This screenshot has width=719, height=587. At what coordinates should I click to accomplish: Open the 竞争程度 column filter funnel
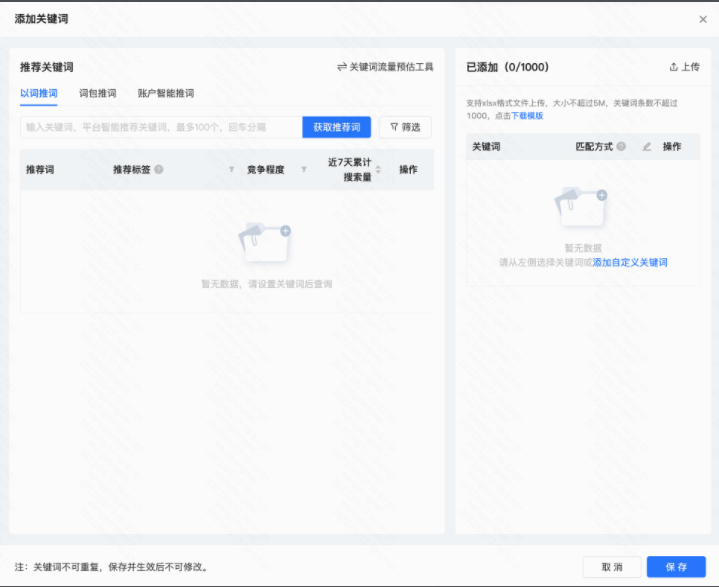(x=304, y=169)
